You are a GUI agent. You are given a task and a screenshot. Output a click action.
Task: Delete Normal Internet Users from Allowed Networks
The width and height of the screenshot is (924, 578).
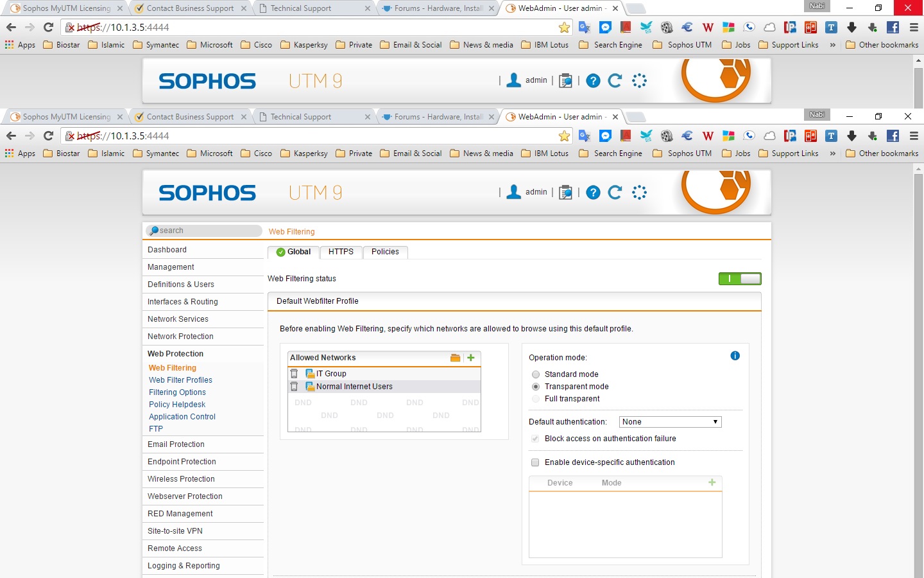tap(294, 387)
